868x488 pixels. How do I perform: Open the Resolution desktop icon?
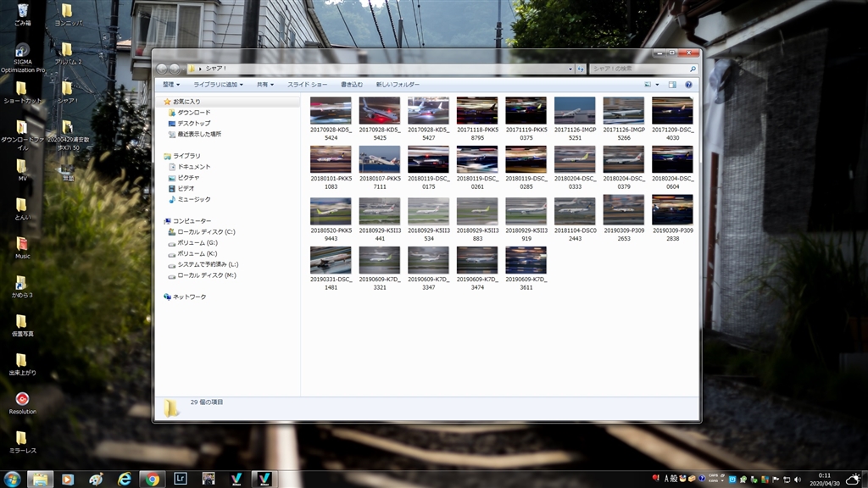[23, 398]
